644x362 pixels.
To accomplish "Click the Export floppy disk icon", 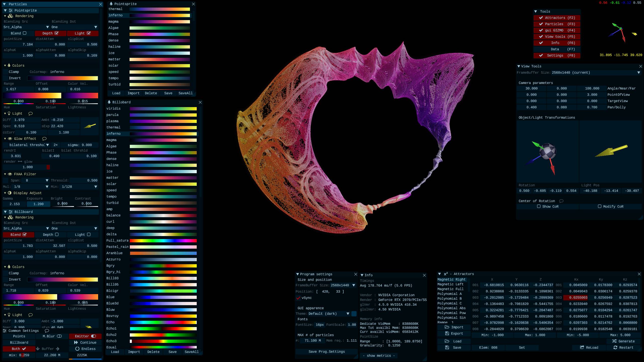I will coord(447,333).
